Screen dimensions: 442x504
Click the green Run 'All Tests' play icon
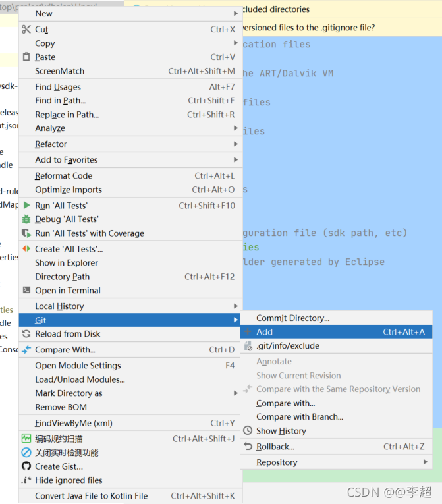tap(27, 206)
